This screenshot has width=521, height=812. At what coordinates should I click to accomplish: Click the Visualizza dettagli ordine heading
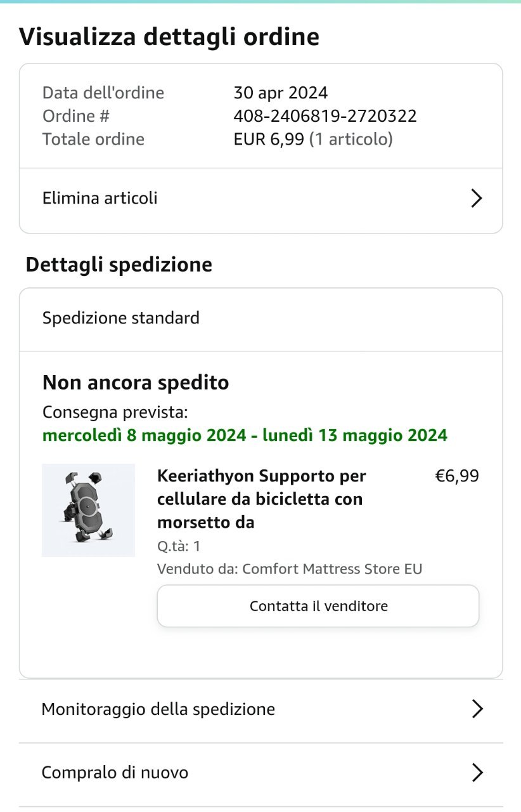click(169, 37)
